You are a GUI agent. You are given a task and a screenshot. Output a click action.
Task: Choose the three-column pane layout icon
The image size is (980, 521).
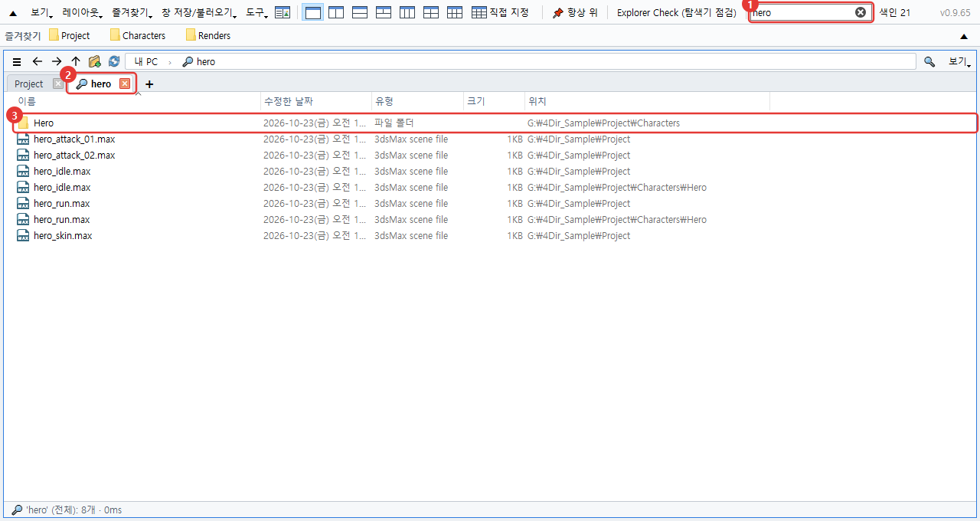click(407, 12)
